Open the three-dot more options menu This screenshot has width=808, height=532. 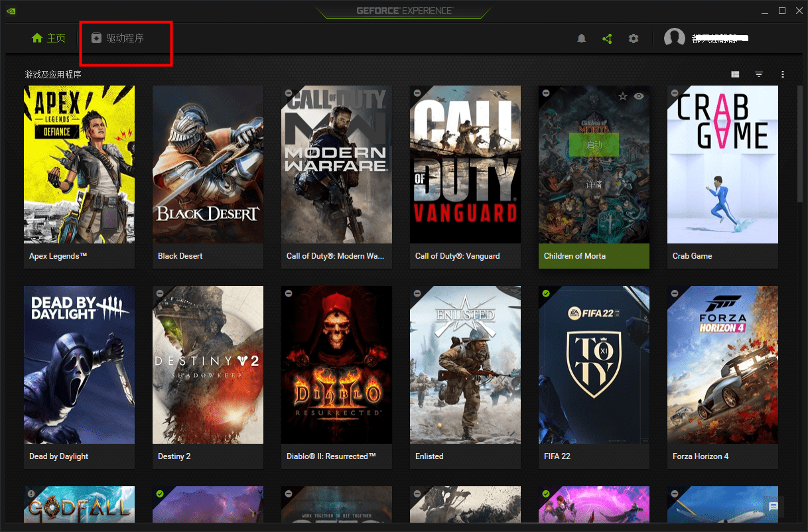[x=783, y=74]
